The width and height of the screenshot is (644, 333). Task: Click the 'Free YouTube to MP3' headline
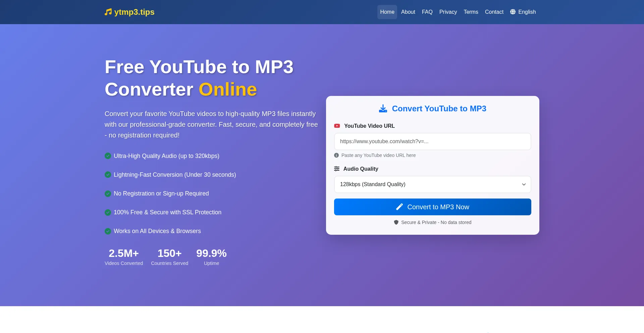(x=199, y=67)
